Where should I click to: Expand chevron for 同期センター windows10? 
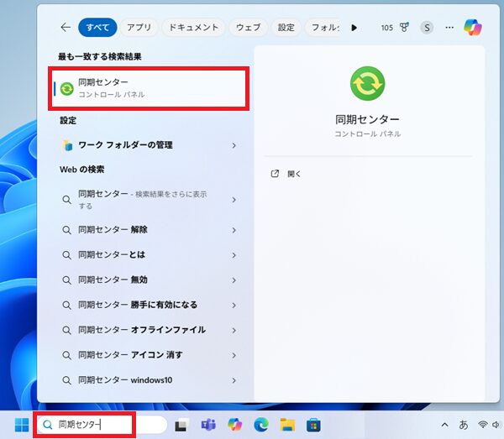pos(234,380)
